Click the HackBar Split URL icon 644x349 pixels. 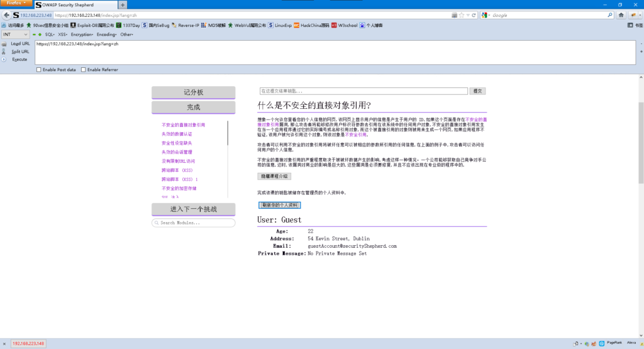click(x=4, y=52)
